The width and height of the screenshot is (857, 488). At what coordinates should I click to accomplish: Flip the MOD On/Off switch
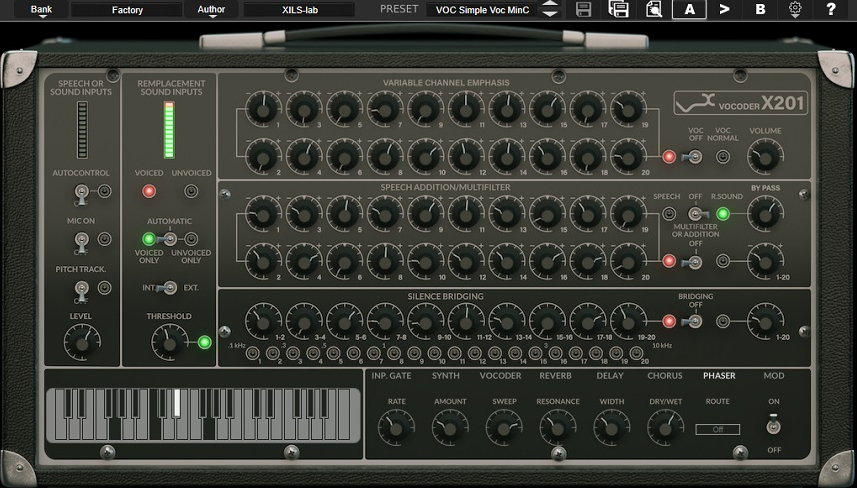pyautogui.click(x=773, y=425)
